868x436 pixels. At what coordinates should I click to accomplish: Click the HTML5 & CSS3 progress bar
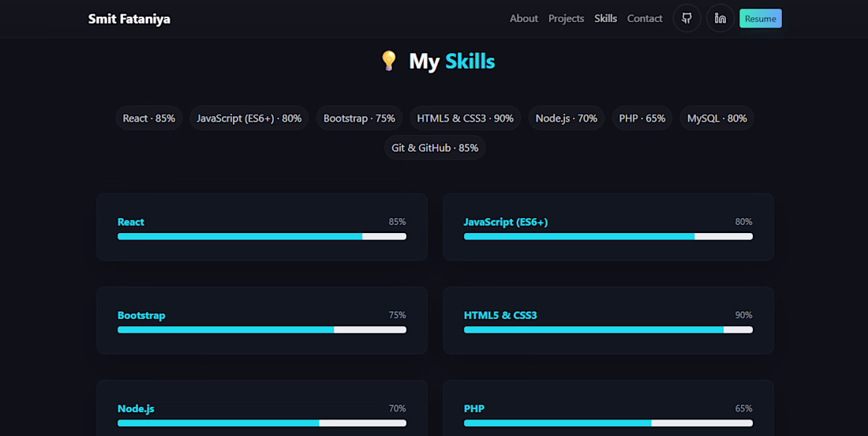click(x=608, y=329)
